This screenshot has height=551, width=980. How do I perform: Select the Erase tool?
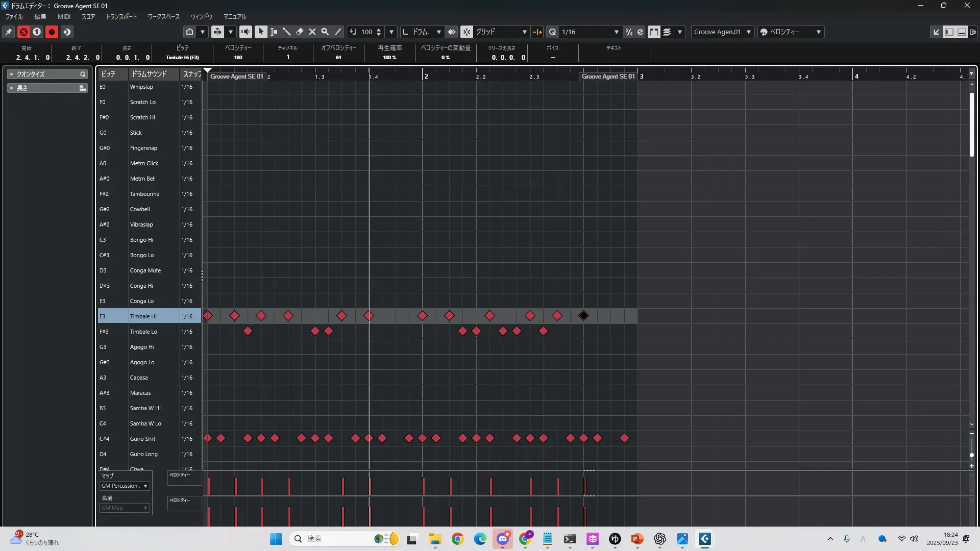(300, 32)
